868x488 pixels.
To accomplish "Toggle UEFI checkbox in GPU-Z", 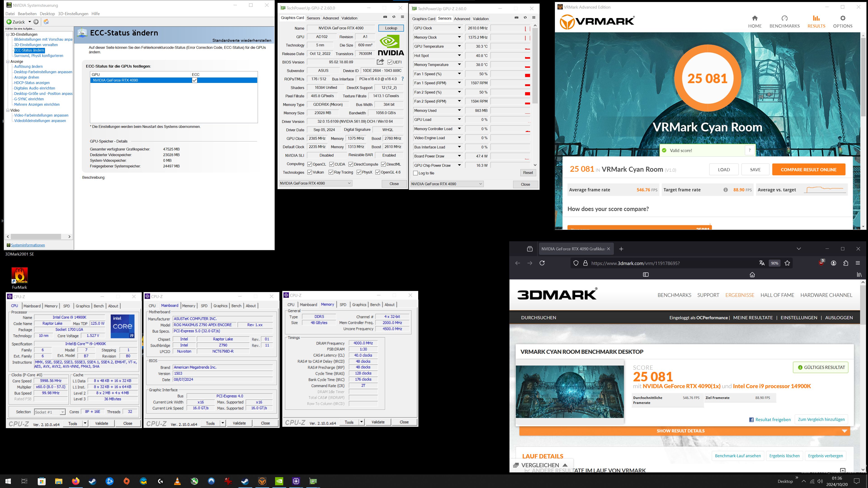I will click(390, 62).
